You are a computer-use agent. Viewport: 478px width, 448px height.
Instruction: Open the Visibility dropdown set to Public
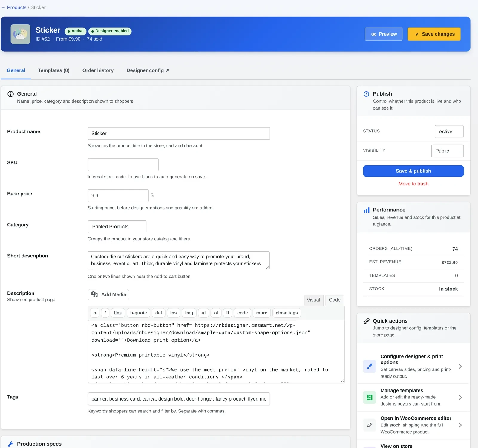pos(447,151)
